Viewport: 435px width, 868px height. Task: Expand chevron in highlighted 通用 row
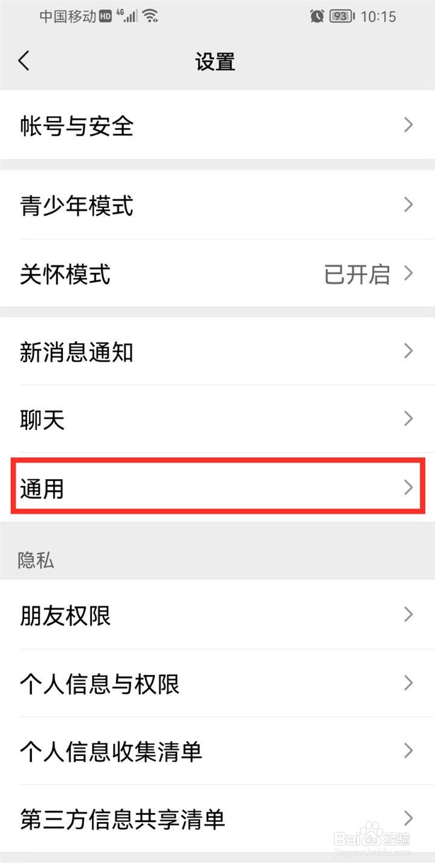pyautogui.click(x=409, y=487)
